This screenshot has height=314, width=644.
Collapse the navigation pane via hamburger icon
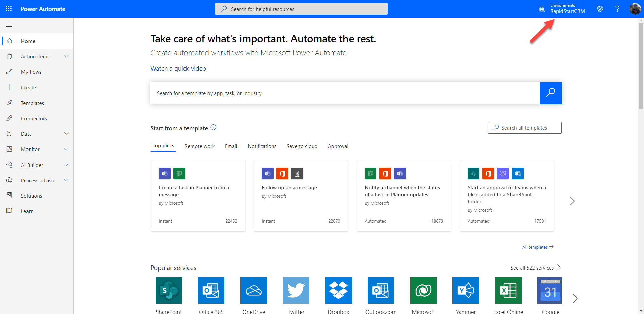(x=9, y=25)
